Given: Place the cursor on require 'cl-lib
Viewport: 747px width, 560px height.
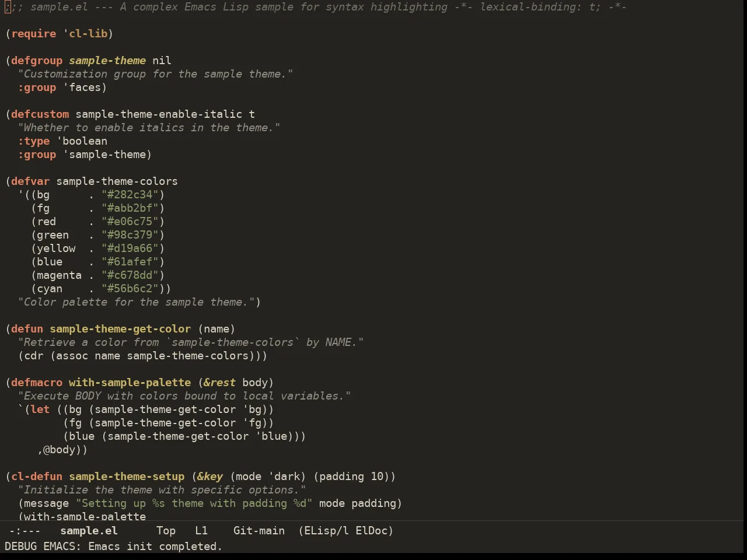Looking at the screenshot, I should click(x=60, y=34).
